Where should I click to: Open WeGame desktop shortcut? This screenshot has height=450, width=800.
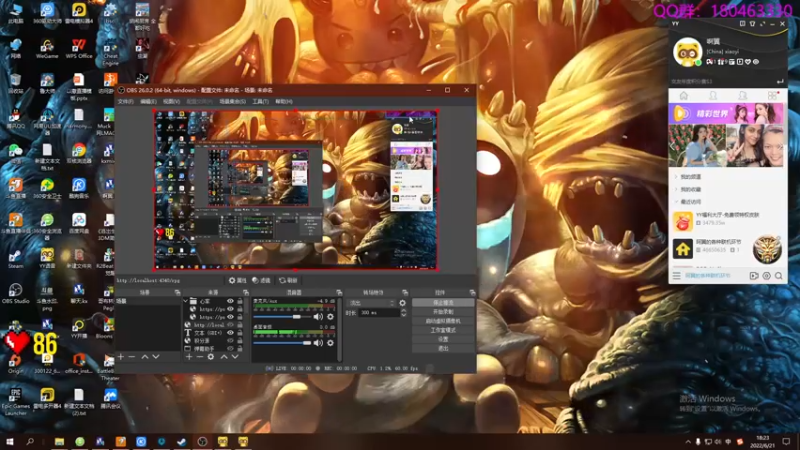47,49
